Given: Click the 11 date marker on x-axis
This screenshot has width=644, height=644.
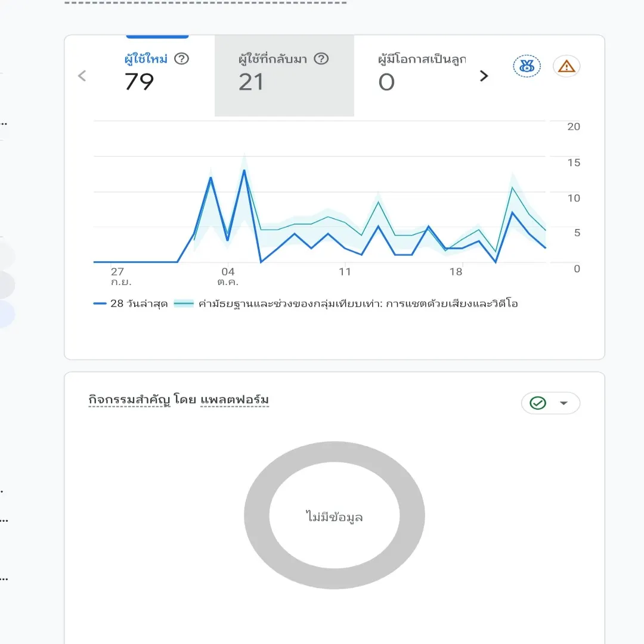Looking at the screenshot, I should [345, 271].
